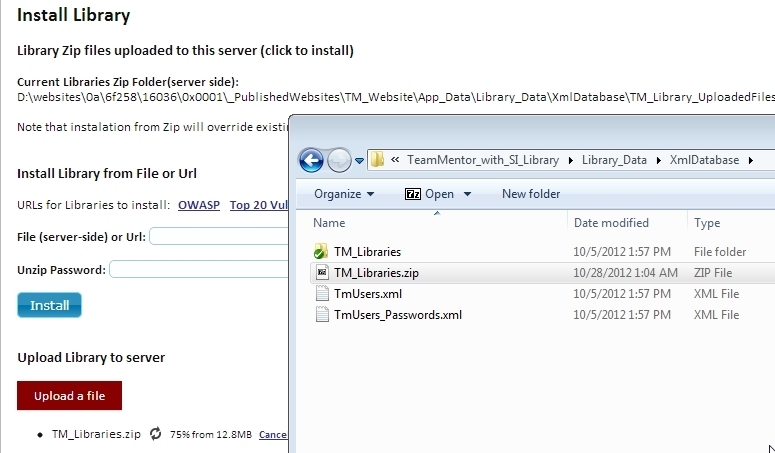
Task: Select the TmUsers_Passwords.xml file icon
Action: tap(321, 315)
